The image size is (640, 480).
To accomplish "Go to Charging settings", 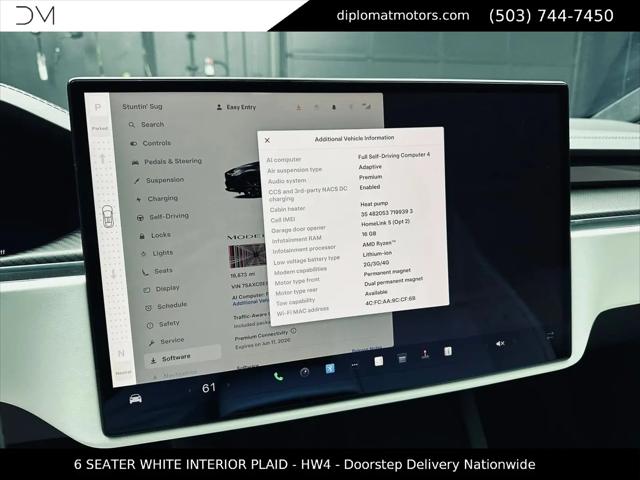I will [158, 198].
